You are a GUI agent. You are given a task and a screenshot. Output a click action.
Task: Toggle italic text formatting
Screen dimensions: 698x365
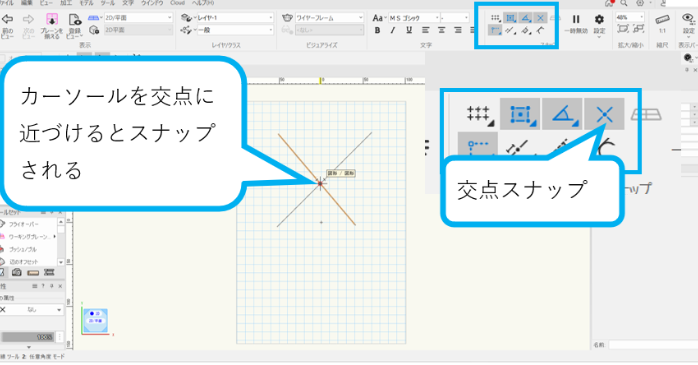point(393,30)
